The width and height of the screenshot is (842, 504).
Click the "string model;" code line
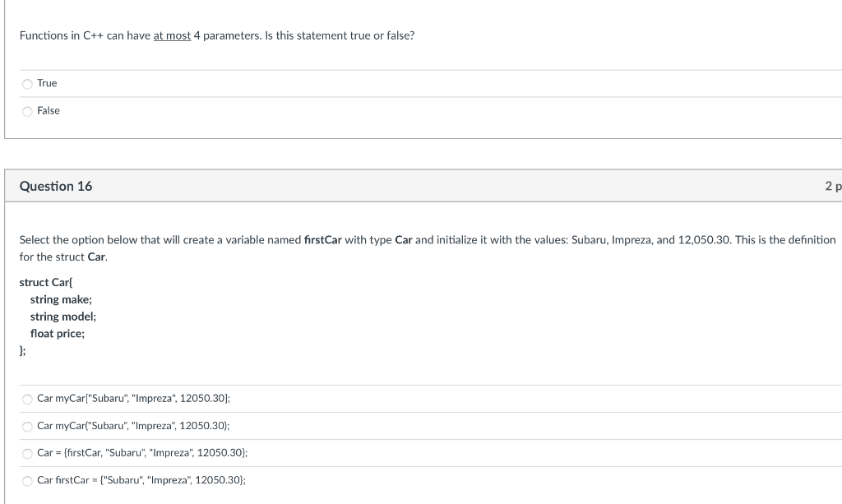63,317
